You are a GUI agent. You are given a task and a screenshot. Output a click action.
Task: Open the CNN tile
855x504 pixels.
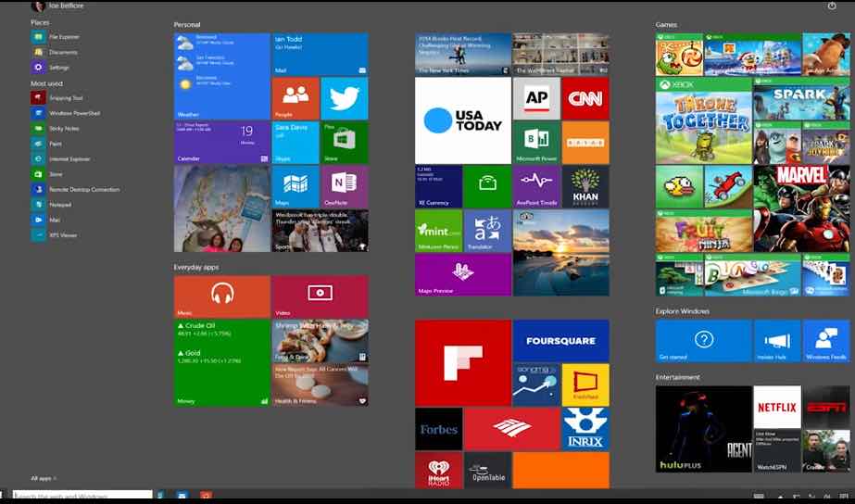tap(585, 98)
